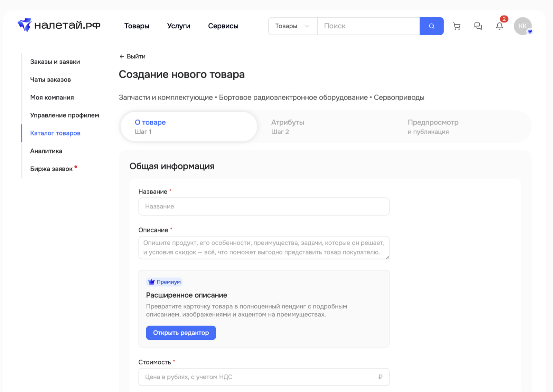Viewport: 553px width, 392px height.
Task: Select Каталог товаров in sidebar
Action: click(x=55, y=133)
